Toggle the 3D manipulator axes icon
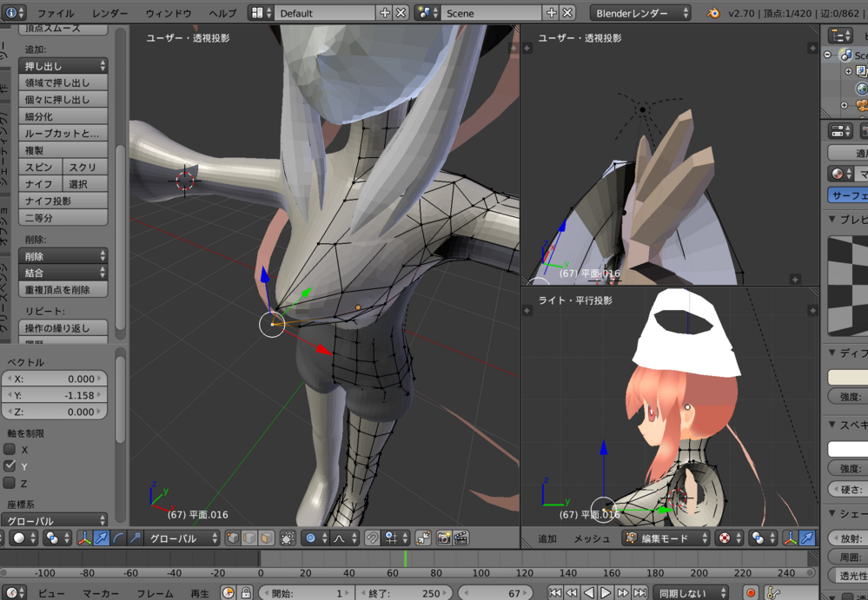The image size is (868, 600). (x=84, y=537)
